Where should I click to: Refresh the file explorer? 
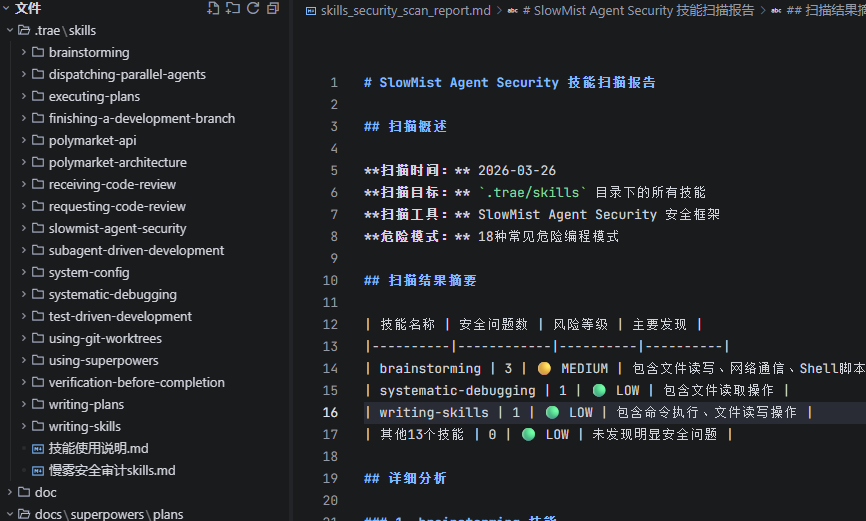tap(253, 8)
